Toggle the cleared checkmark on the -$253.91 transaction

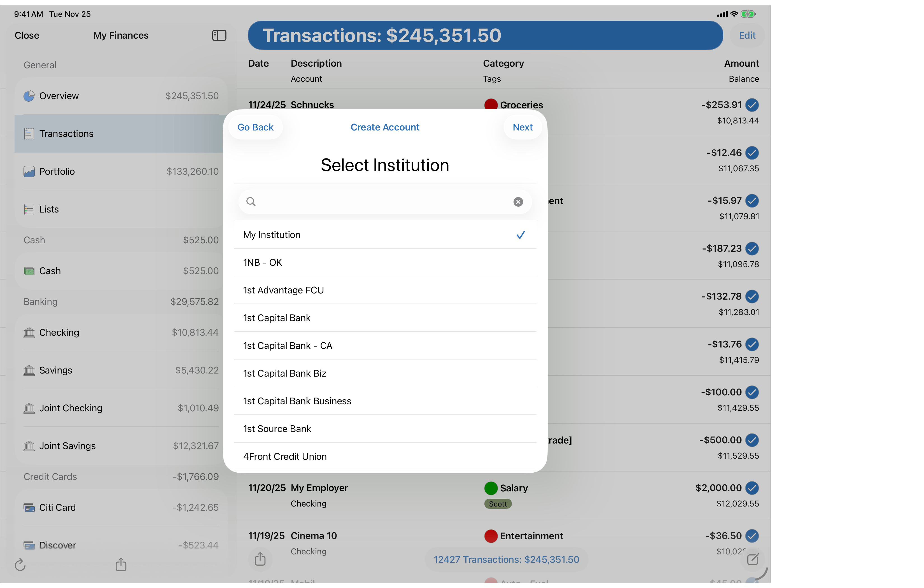752,105
